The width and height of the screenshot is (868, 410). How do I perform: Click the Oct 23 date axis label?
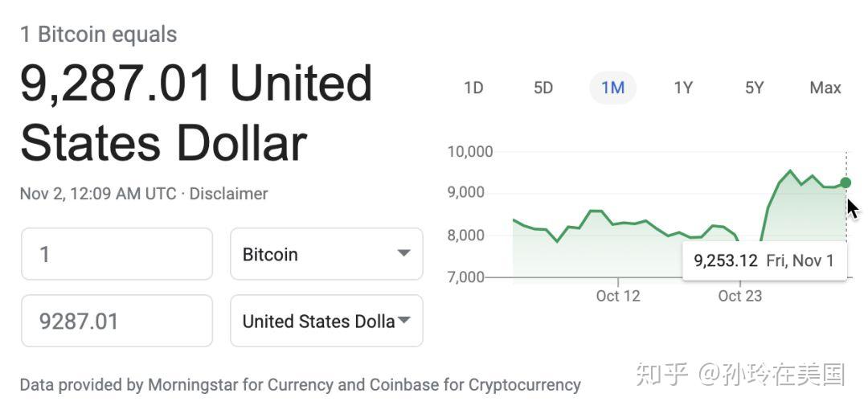(x=739, y=296)
